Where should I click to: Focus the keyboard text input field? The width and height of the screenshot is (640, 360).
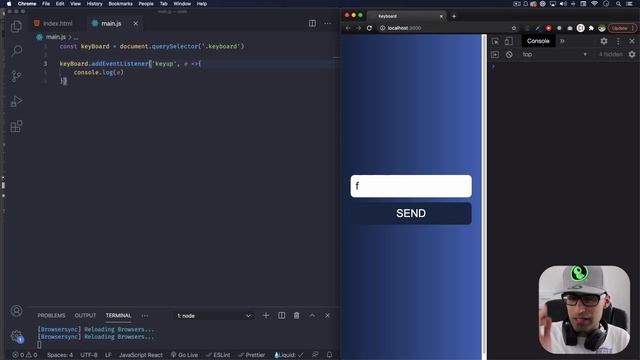point(411,186)
